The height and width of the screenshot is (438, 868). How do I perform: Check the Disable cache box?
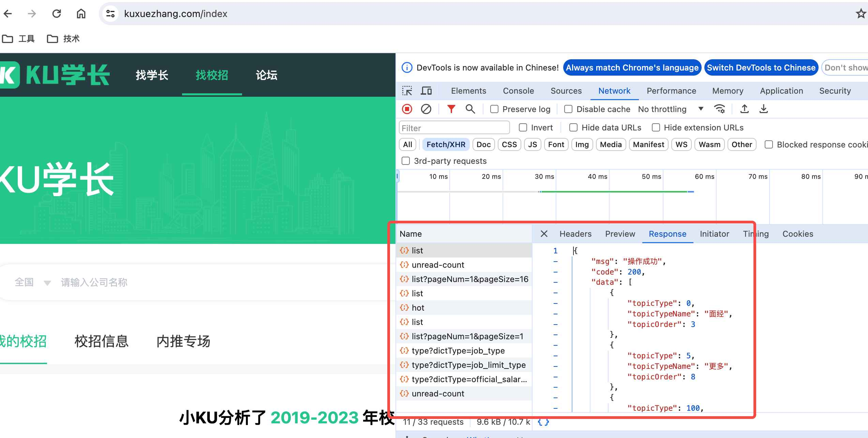pyautogui.click(x=568, y=109)
